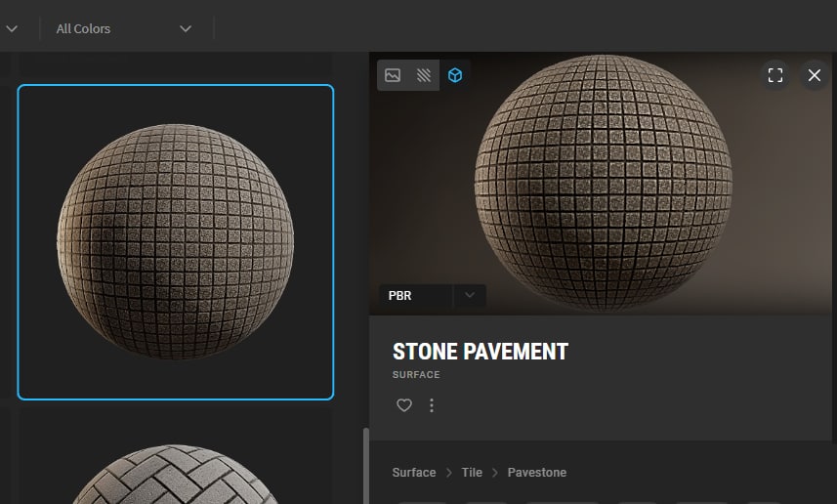Open the three-dot more options menu

pos(432,405)
